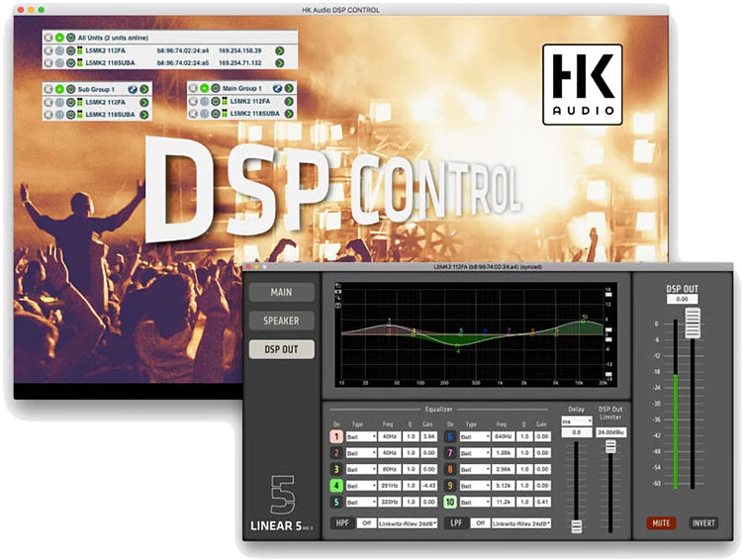This screenshot has height=560, width=742.
Task: Toggle equalizer band 5 on/off
Action: coord(336,502)
